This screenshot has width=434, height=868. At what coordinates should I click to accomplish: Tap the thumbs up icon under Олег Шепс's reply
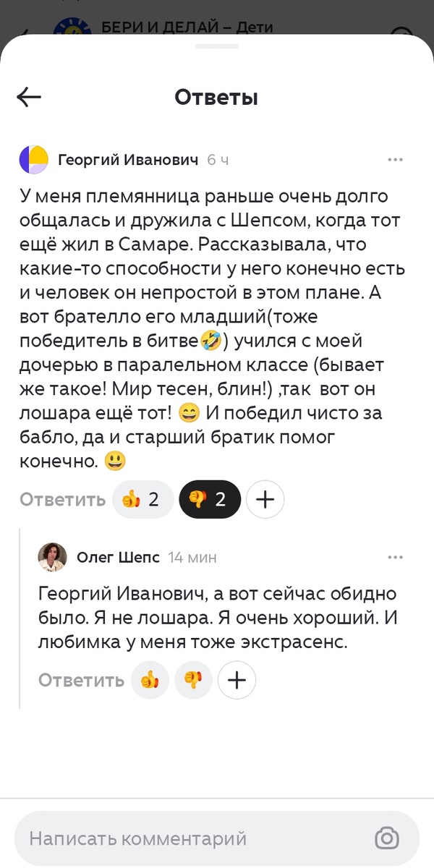(150, 680)
